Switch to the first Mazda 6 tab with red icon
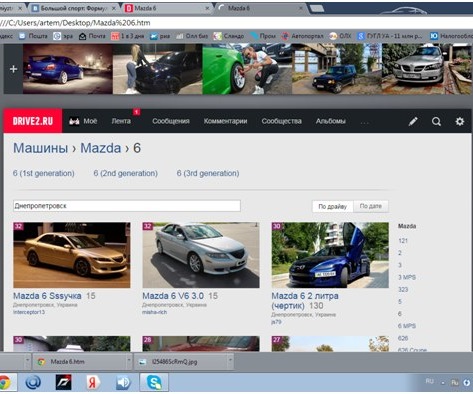The height and width of the screenshot is (394, 473). coord(167,8)
